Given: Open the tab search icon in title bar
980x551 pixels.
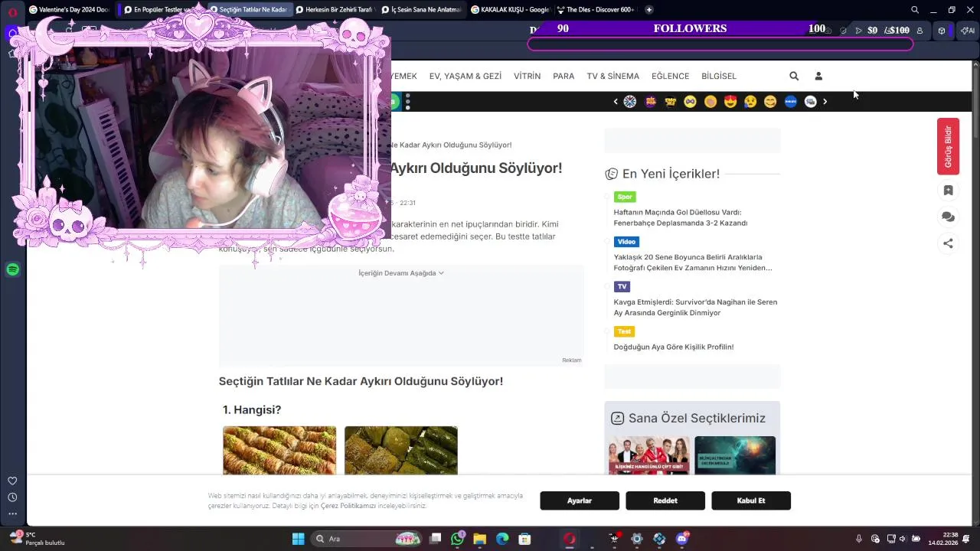Looking at the screenshot, I should [915, 10].
